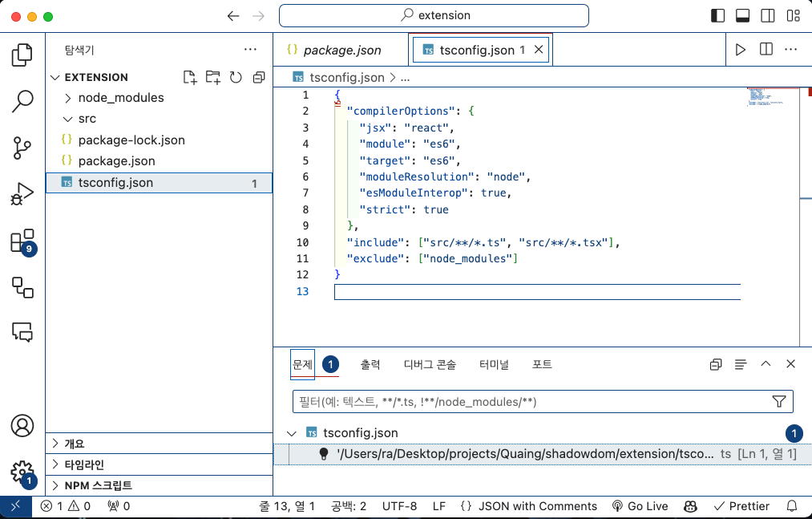Close the tsconfig.json tab

click(539, 49)
